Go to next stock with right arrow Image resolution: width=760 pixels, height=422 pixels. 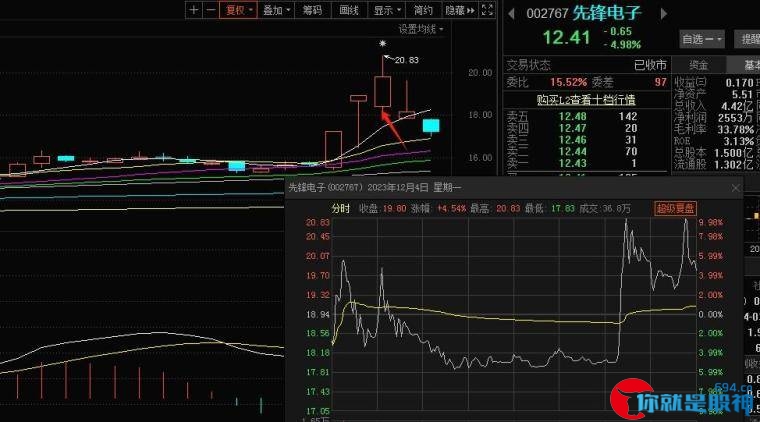[664, 14]
